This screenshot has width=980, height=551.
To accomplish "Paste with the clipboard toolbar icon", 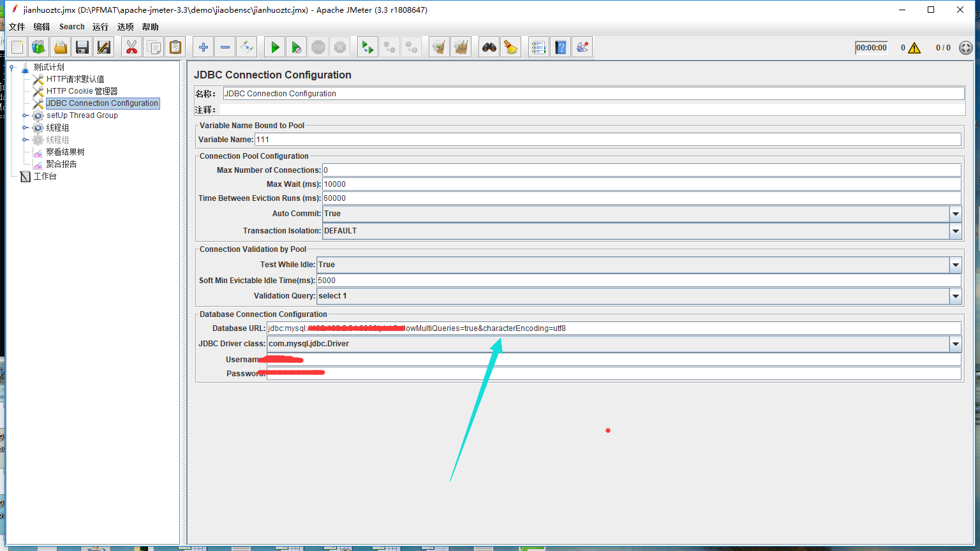I will point(175,47).
